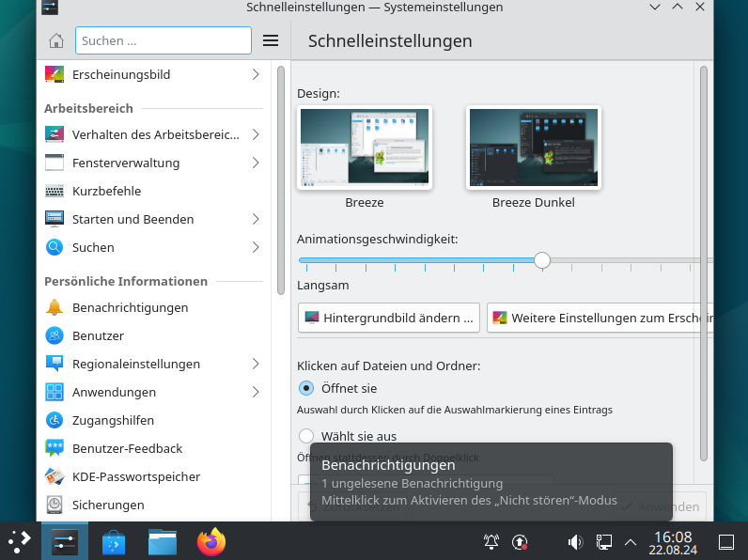The width and height of the screenshot is (748, 560).
Task: Open the Zugangshilfen settings entry
Action: pyautogui.click(x=153, y=420)
